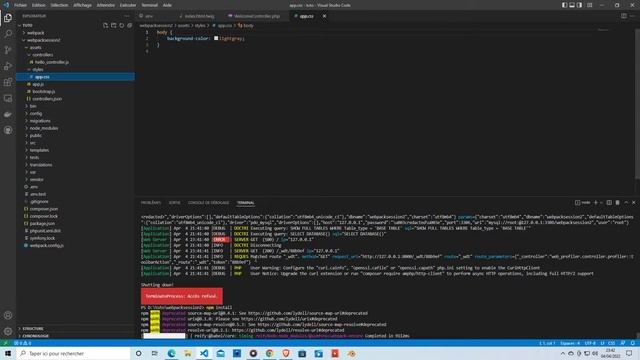Open the Docker view in activity bar

point(8,114)
